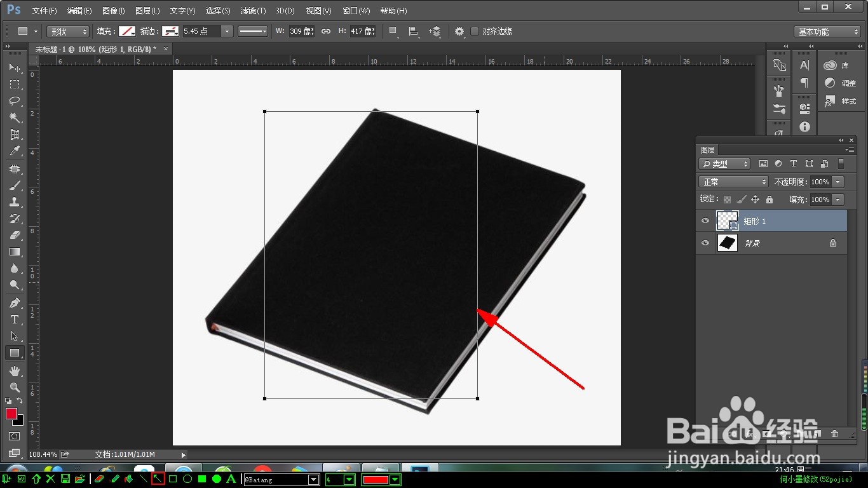The height and width of the screenshot is (488, 868).
Task: Open the 文件(F) menu
Action: click(44, 11)
